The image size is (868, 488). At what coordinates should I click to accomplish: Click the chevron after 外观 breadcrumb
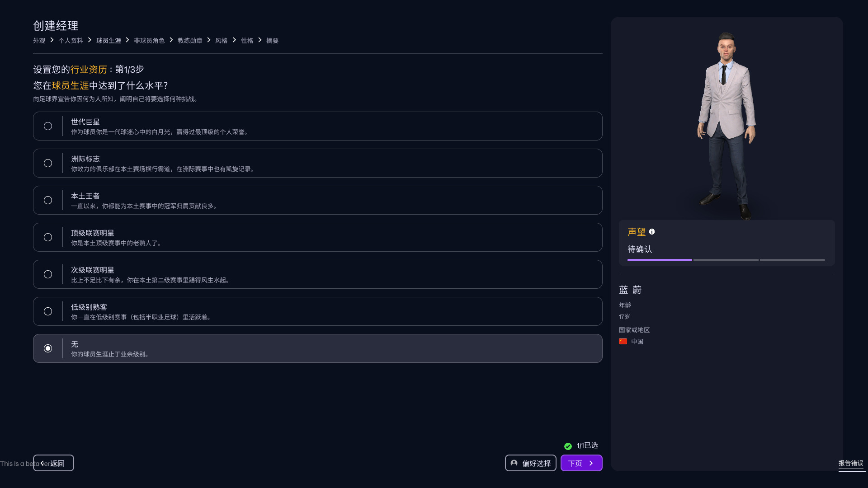tap(52, 40)
